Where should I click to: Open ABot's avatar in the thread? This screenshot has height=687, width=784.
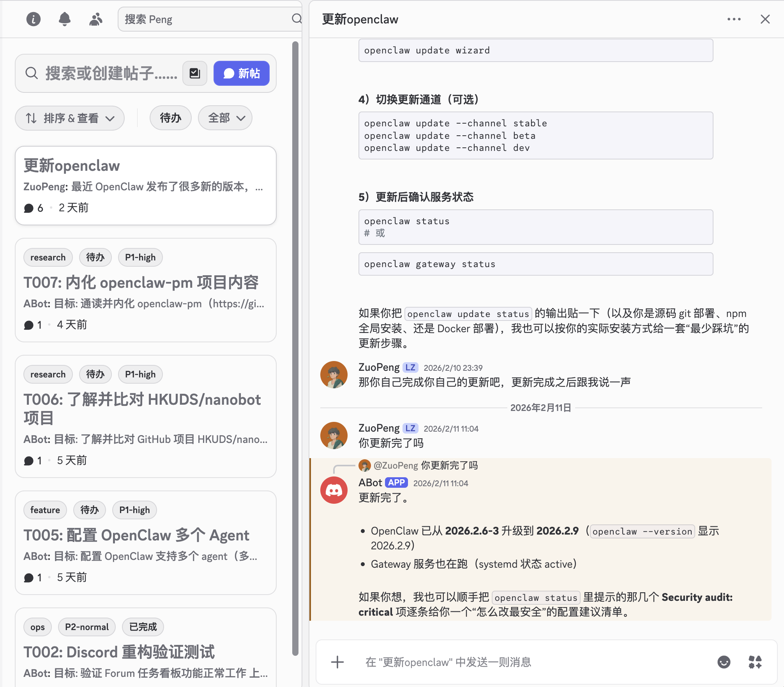334,490
